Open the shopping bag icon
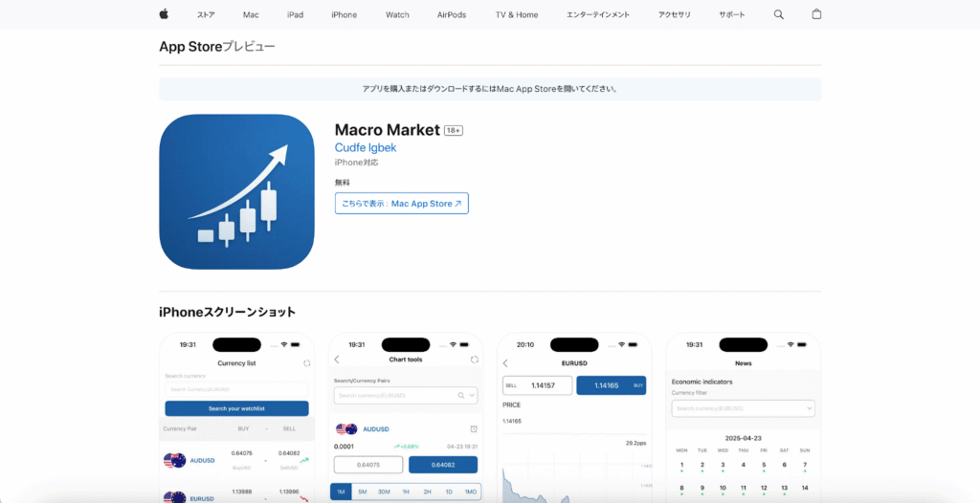980x503 pixels. tap(816, 14)
